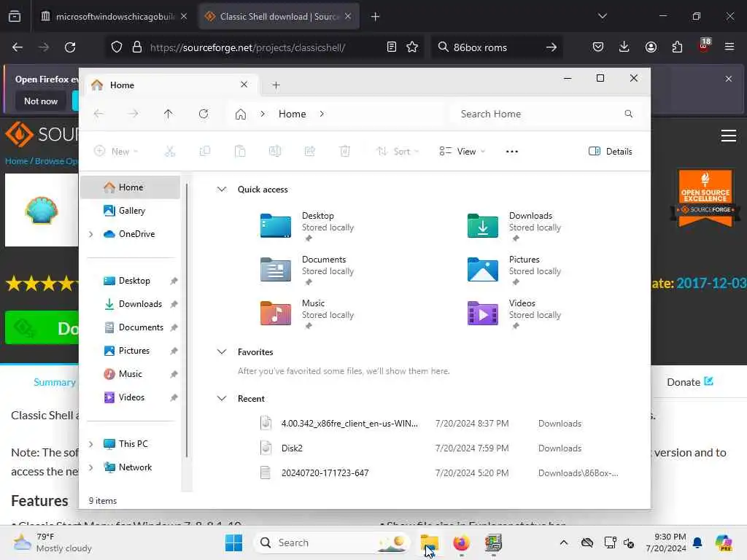747x560 pixels.
Task: Open the See more three-dots menu
Action: coord(511,152)
